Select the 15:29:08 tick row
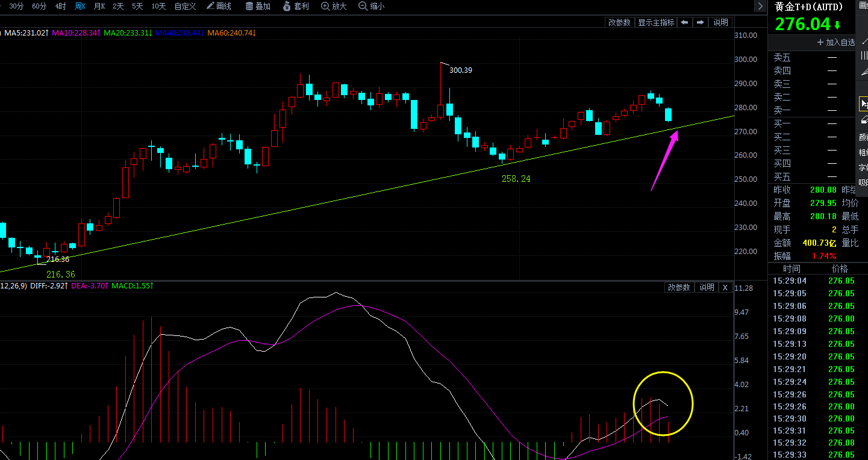The image size is (868, 460). pos(818,319)
